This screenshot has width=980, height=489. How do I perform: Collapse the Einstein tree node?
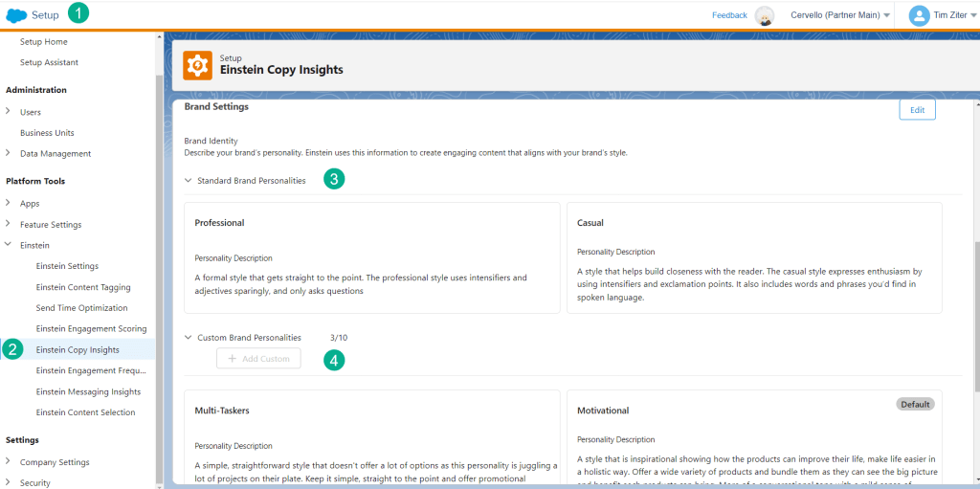point(9,246)
